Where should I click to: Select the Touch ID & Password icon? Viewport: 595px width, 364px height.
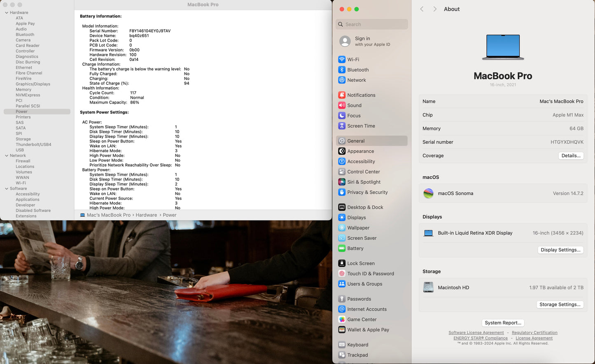342,274
